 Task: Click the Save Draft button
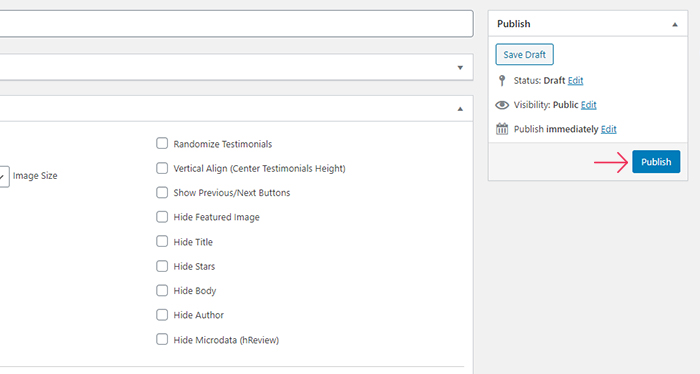525,54
